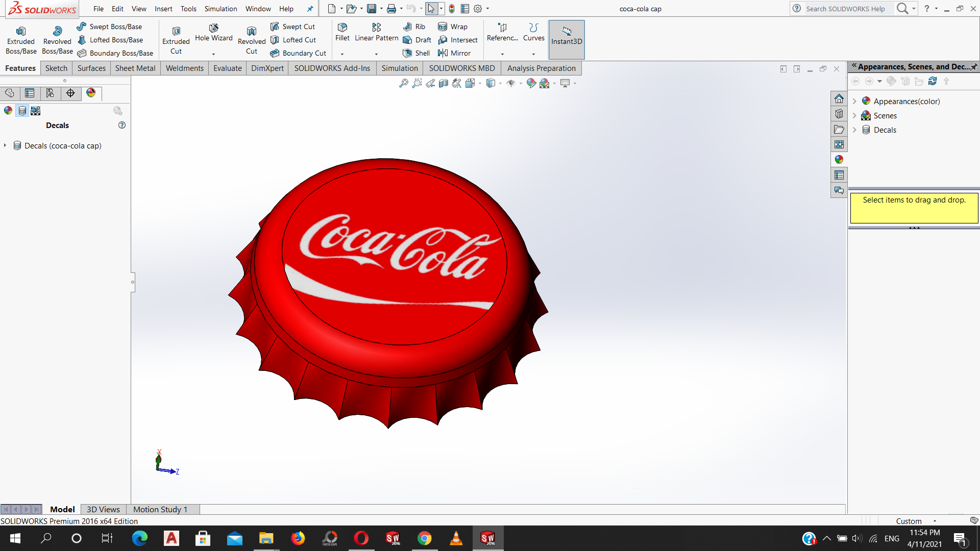Open the Hole Wizard dropdown arrow
This screenshot has height=551, width=980.
coord(213,54)
